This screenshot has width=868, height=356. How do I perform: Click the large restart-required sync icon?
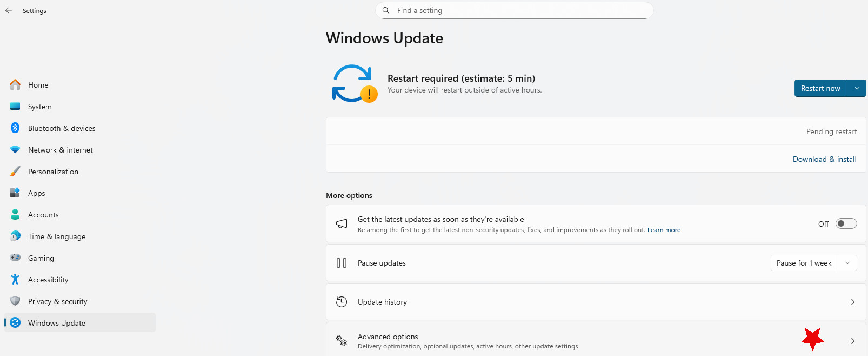pyautogui.click(x=355, y=84)
